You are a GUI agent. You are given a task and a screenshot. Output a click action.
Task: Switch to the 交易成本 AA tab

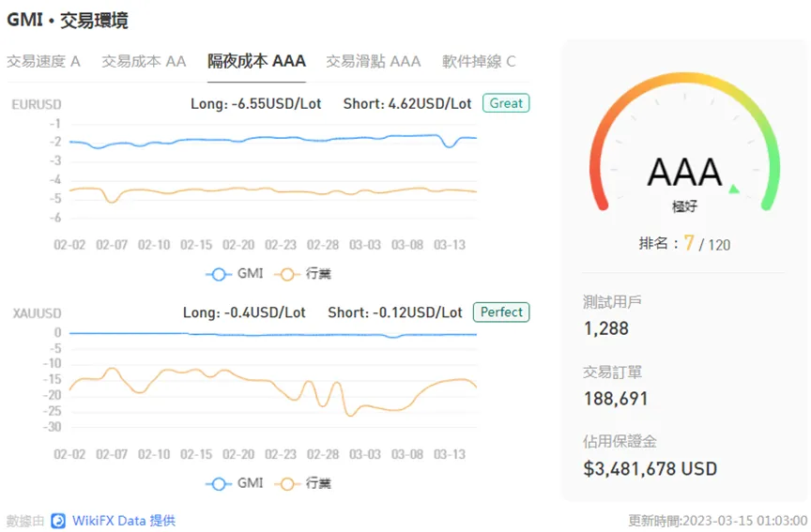[x=144, y=61]
